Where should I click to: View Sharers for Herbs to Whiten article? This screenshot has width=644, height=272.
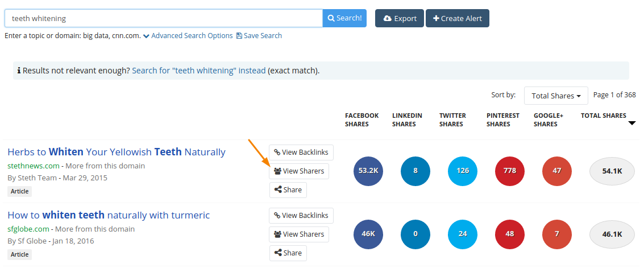[299, 171]
